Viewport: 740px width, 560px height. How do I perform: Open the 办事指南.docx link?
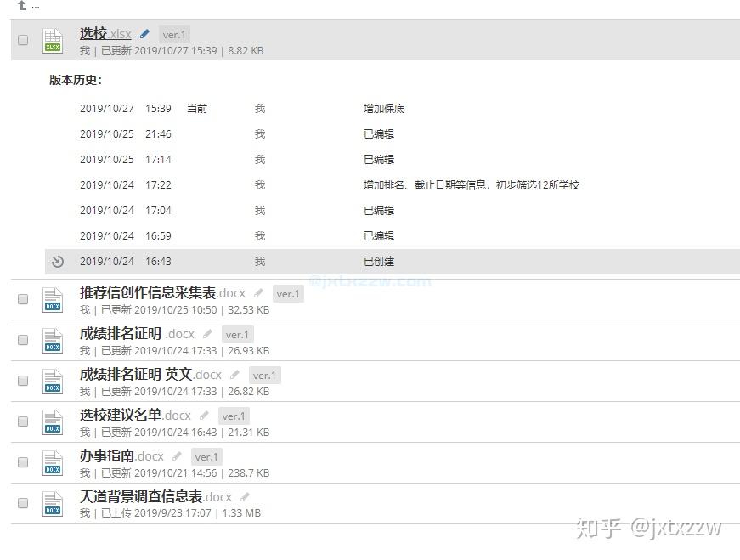(x=121, y=455)
